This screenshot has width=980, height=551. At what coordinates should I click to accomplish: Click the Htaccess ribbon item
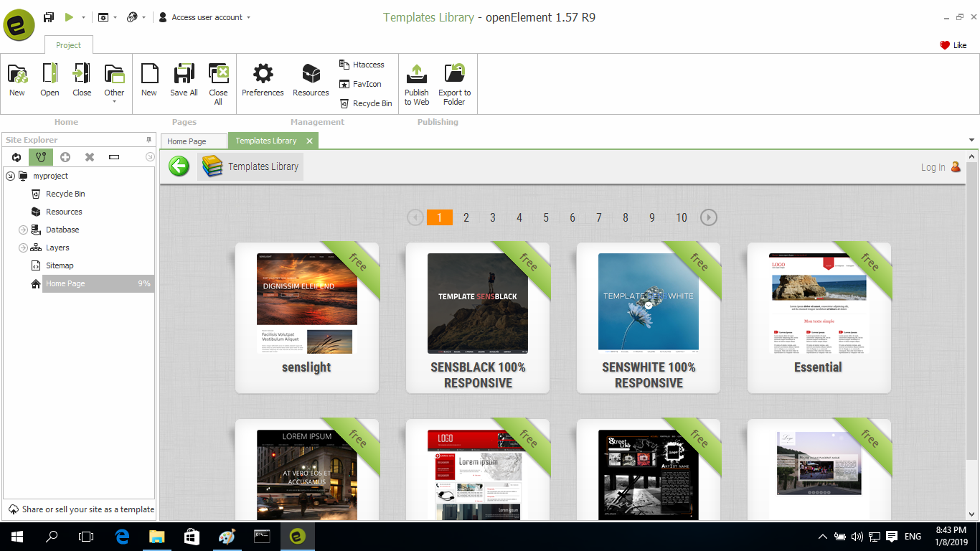[x=362, y=65]
